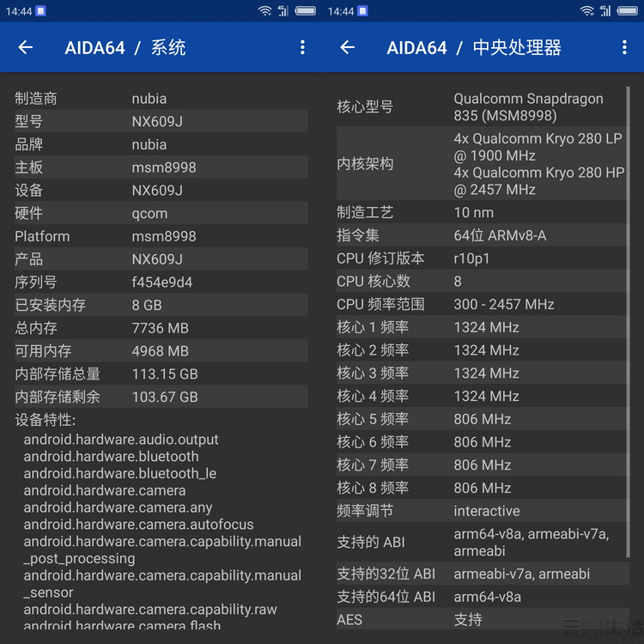Tap signal icon in right status bar
Viewport: 644px width, 644px height.
click(x=605, y=10)
